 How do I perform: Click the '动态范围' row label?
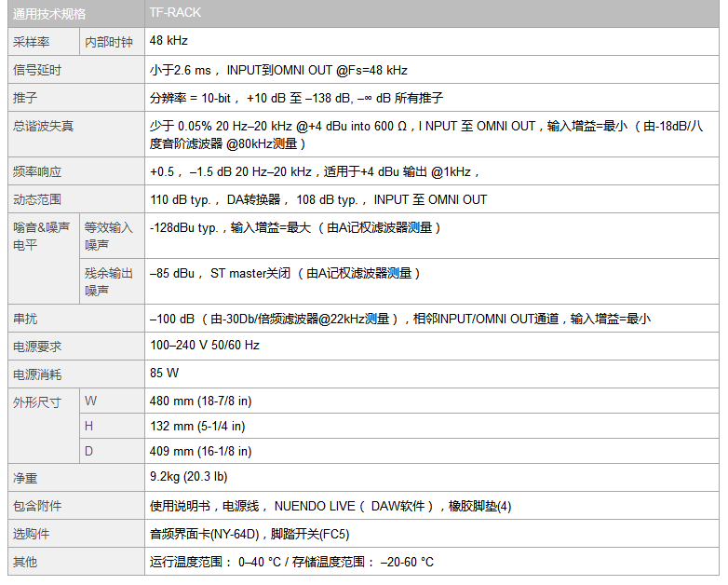point(37,199)
